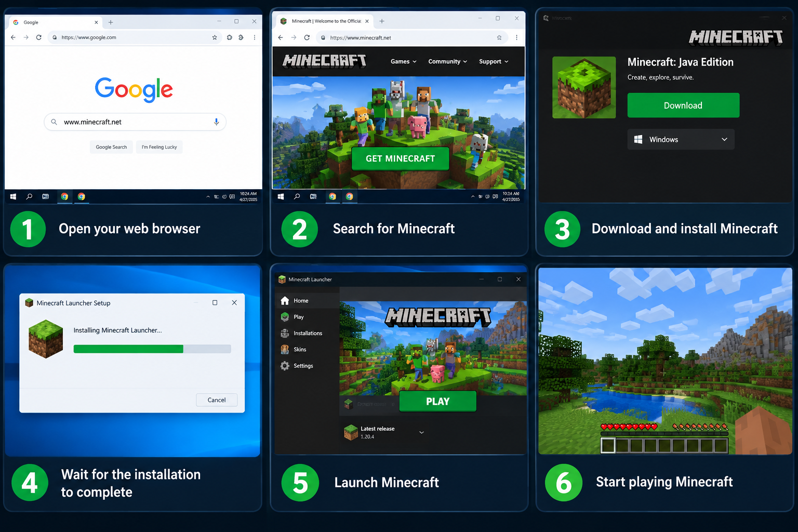The image size is (798, 532).
Task: Open Settings in the launcher sidebar
Action: pyautogui.click(x=307, y=366)
